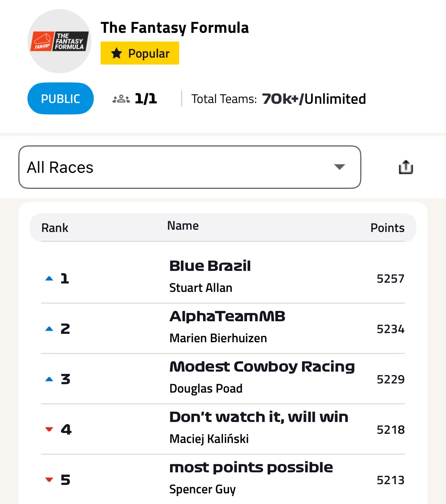Viewport: 446px width, 504px height.
Task: Click the red down arrow beside rank 4
Action: point(49,429)
